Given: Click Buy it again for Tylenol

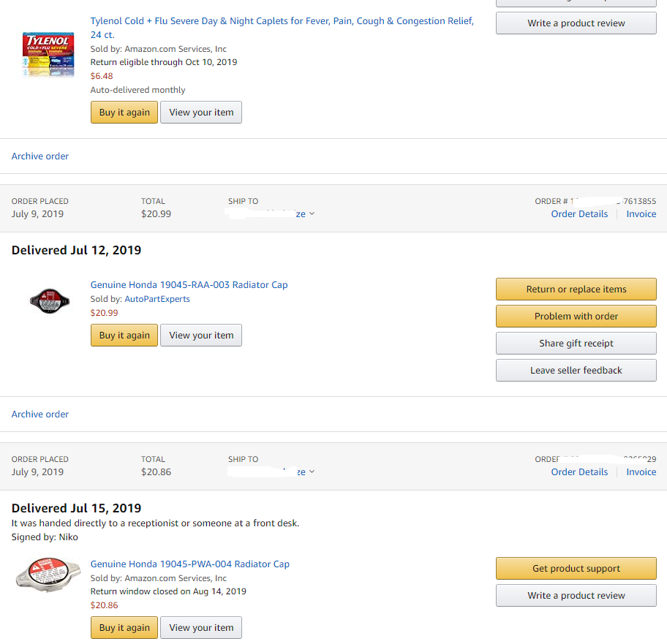Looking at the screenshot, I should (124, 113).
